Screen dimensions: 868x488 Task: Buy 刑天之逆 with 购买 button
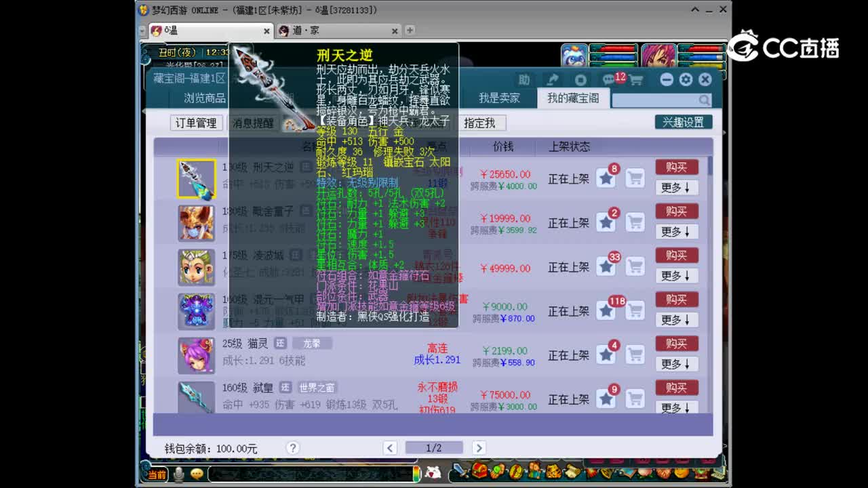click(676, 167)
